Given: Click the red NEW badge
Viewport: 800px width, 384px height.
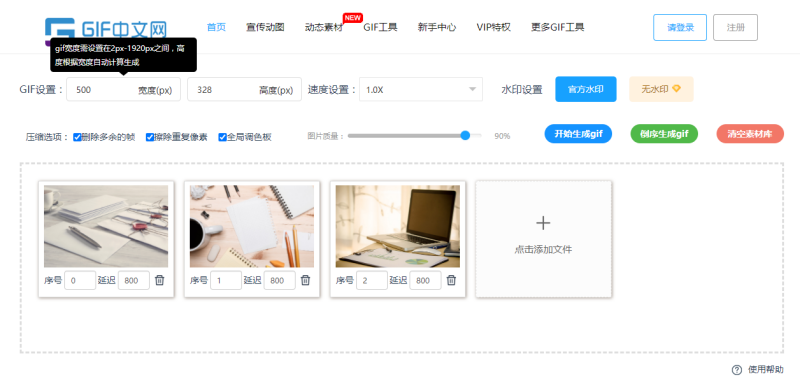Looking at the screenshot, I should click(x=352, y=18).
